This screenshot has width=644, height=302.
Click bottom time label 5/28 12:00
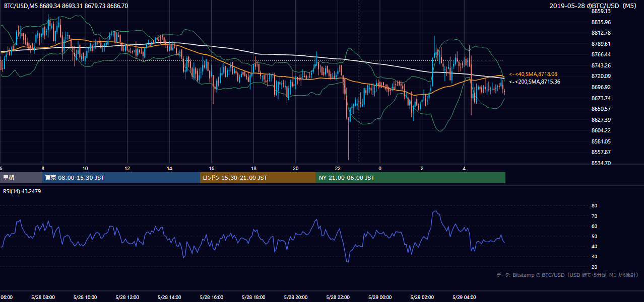pyautogui.click(x=127, y=297)
